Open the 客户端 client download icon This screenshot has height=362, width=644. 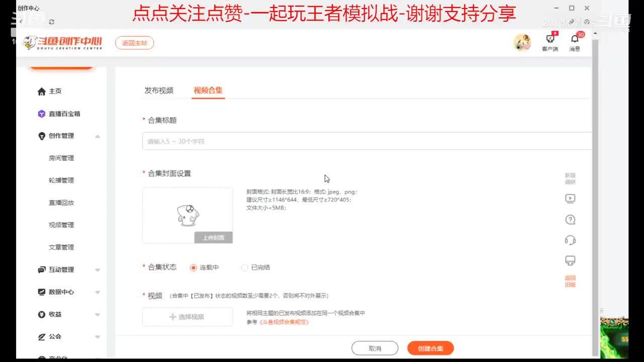pos(550,39)
